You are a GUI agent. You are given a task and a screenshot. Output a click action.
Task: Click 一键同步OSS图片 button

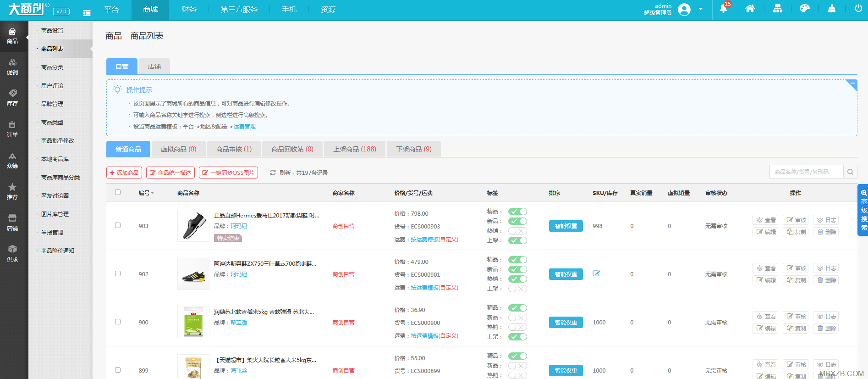click(x=228, y=173)
